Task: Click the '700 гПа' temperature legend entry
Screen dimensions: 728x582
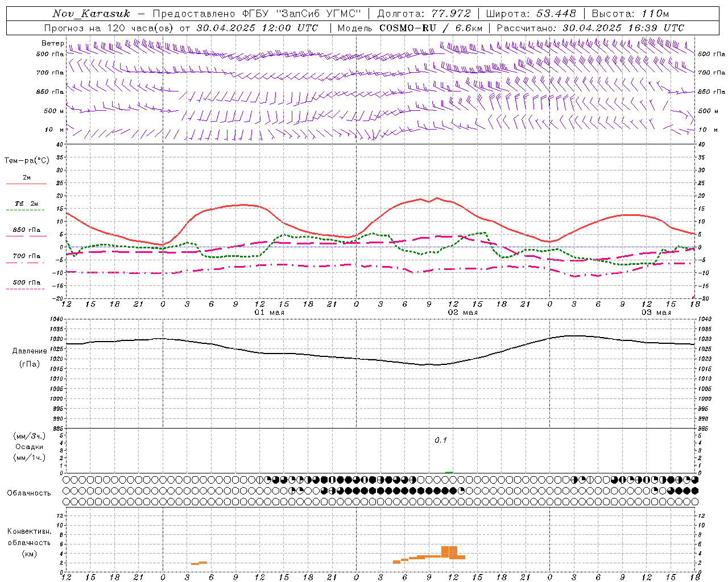Action: tap(27, 256)
